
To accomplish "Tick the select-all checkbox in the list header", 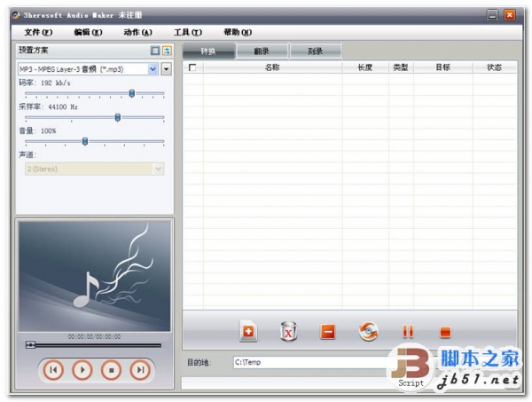I will point(192,67).
